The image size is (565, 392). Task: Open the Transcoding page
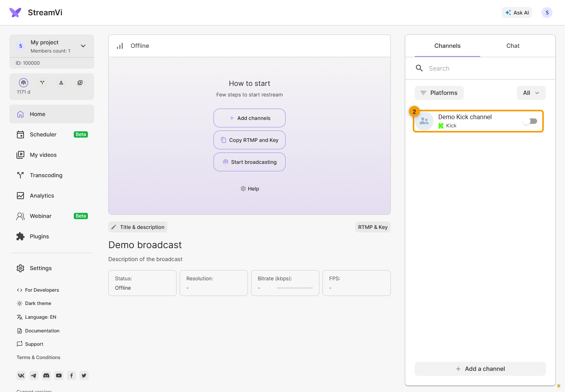52,175
